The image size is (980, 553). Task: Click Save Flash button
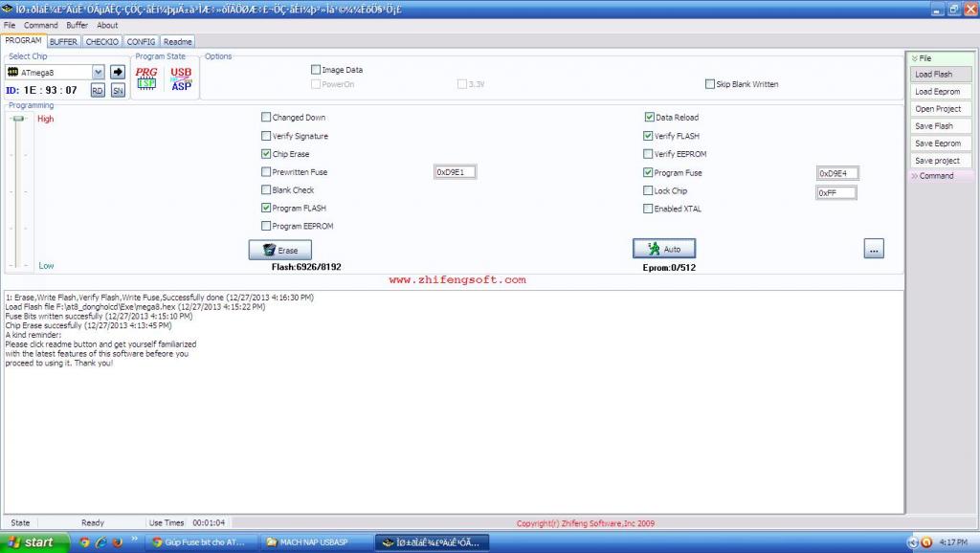click(941, 125)
